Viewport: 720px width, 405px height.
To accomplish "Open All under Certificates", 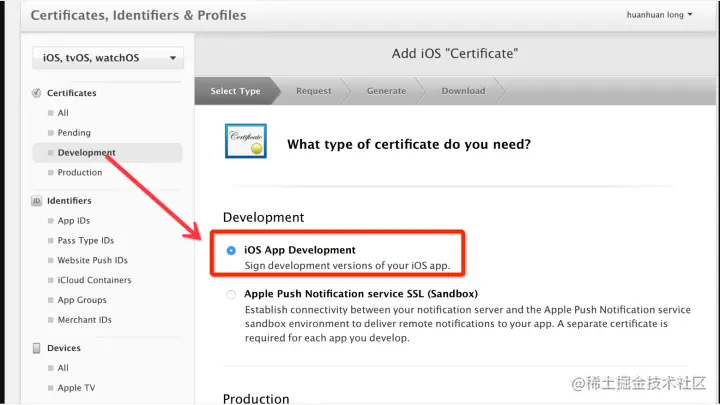I will [x=63, y=113].
